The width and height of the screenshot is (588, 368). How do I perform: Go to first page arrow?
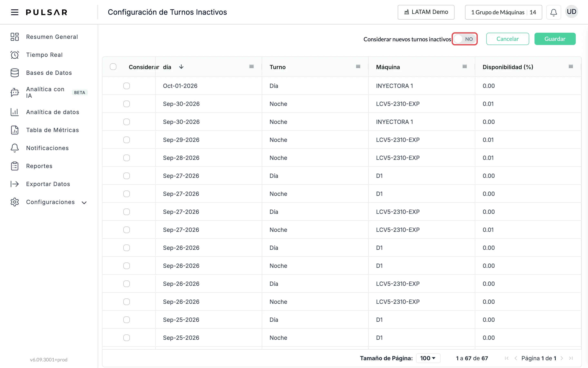(507, 358)
